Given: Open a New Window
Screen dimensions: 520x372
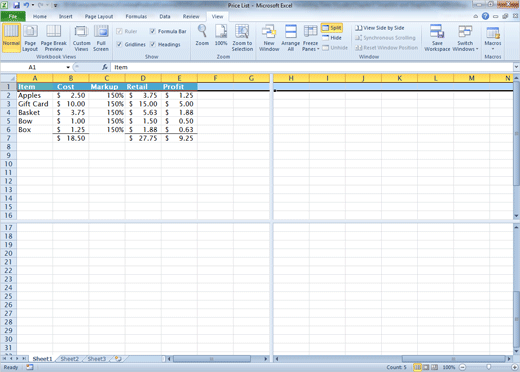Looking at the screenshot, I should coord(269,38).
